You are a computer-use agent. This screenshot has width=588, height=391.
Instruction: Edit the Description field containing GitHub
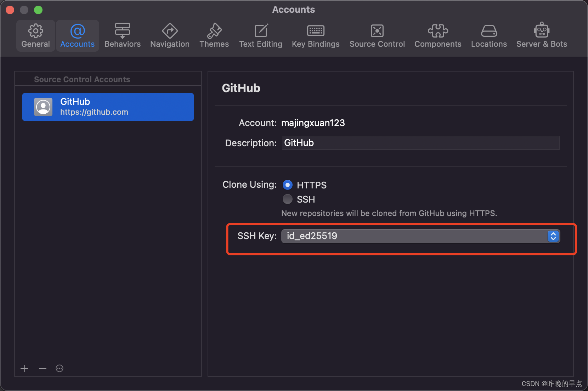[x=420, y=143]
